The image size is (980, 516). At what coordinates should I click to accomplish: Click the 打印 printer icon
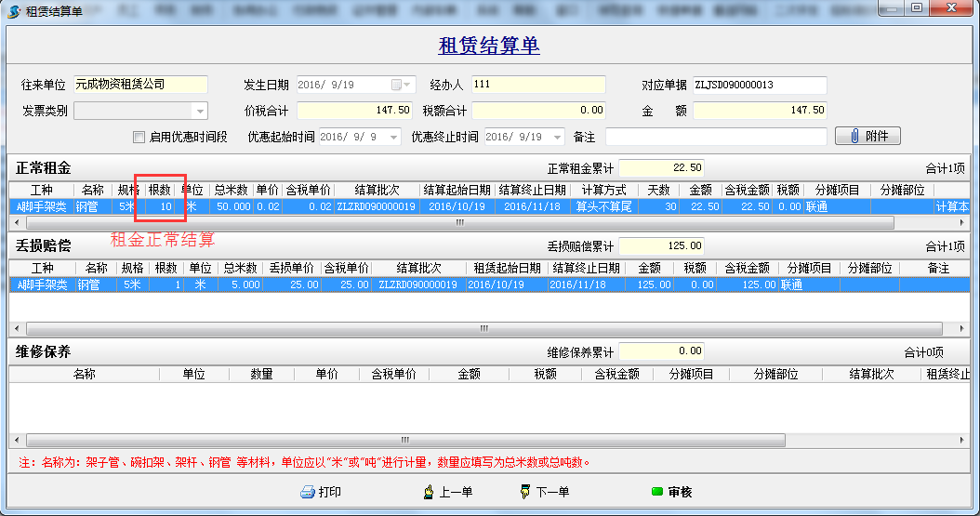point(308,492)
